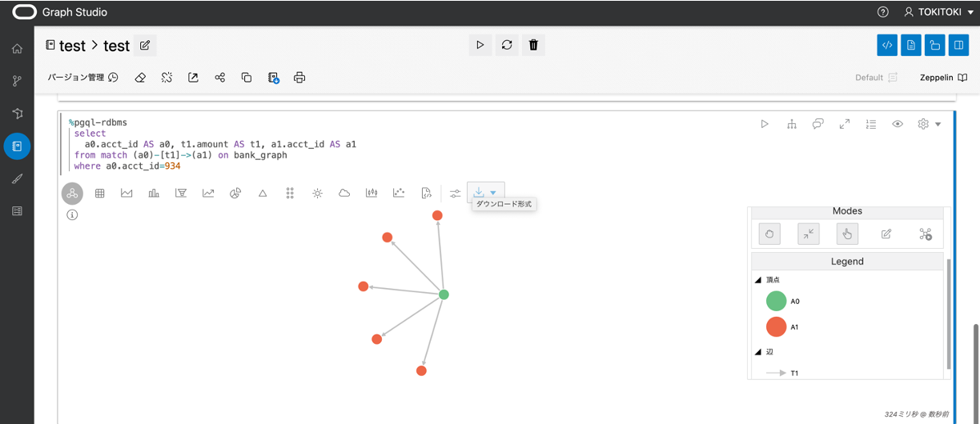Clear paragraph results with eraser icon
The image size is (980, 424).
coord(140,78)
